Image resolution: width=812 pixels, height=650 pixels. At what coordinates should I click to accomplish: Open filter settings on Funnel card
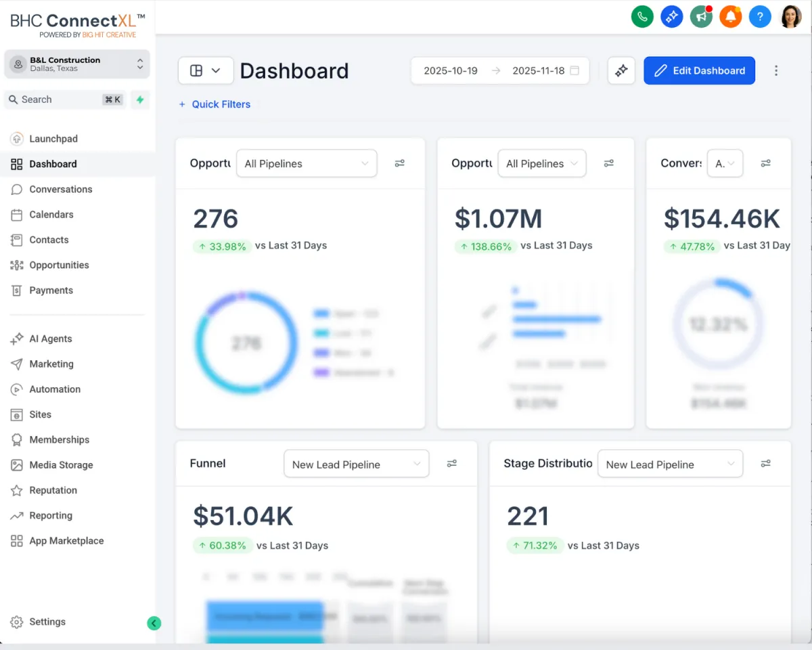452,464
